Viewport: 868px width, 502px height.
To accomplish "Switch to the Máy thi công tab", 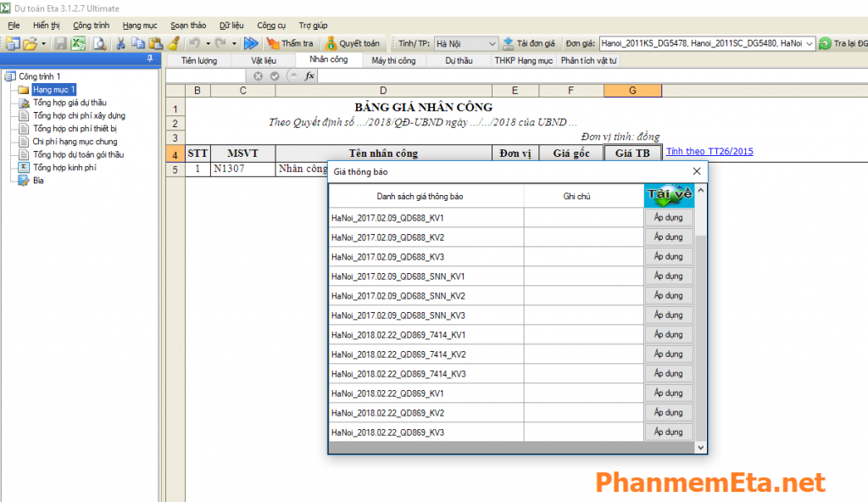I will pyautogui.click(x=393, y=61).
